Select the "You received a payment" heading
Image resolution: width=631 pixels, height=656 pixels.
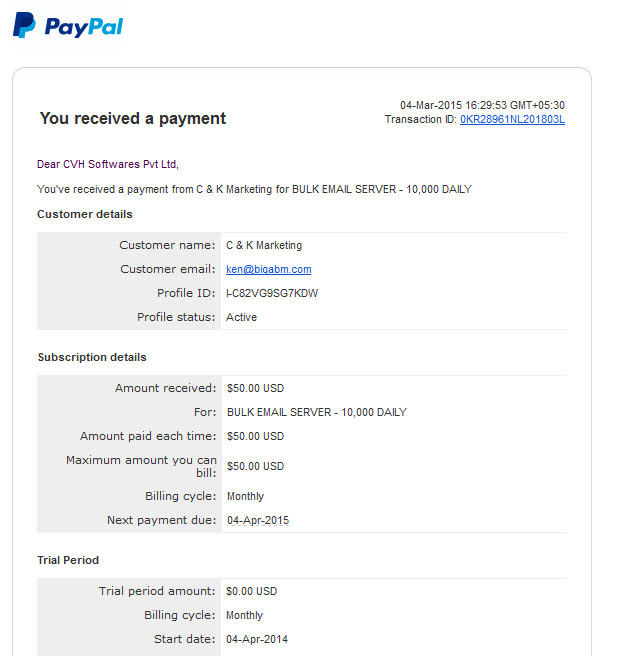(x=133, y=118)
